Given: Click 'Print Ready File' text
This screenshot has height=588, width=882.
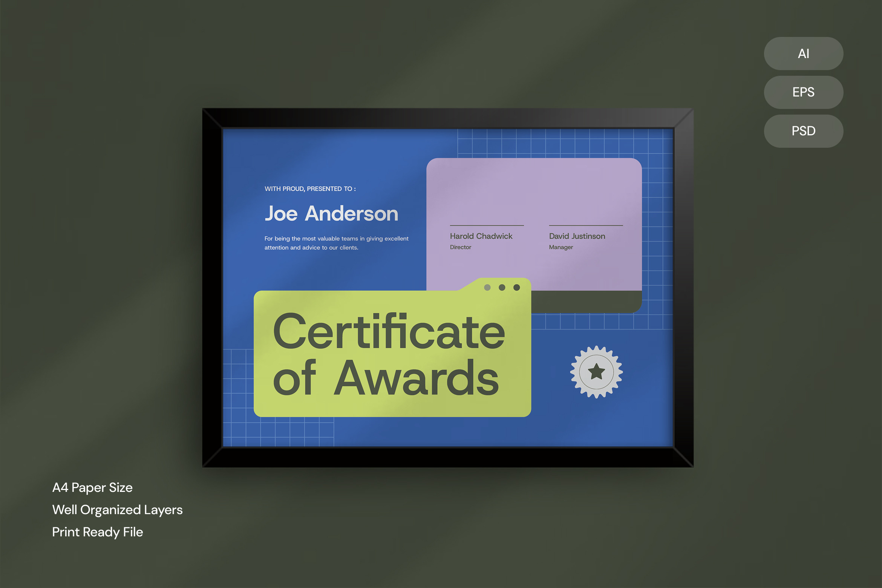Looking at the screenshot, I should [x=98, y=532].
